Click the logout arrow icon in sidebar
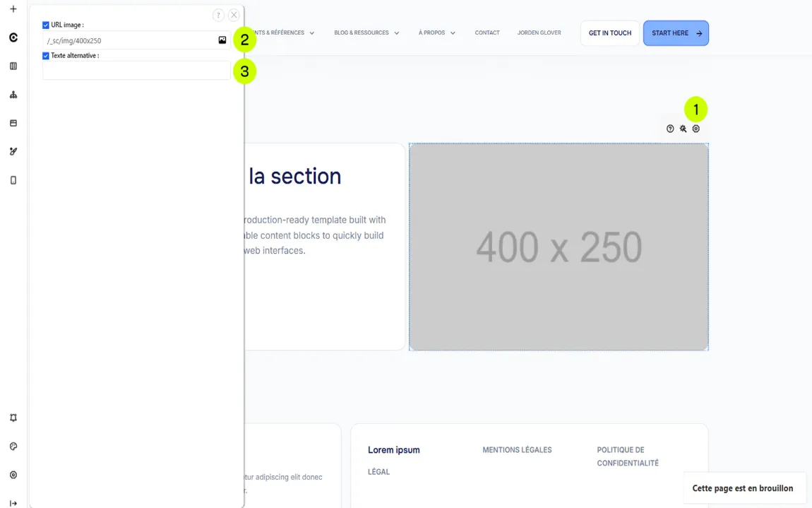 click(x=13, y=503)
